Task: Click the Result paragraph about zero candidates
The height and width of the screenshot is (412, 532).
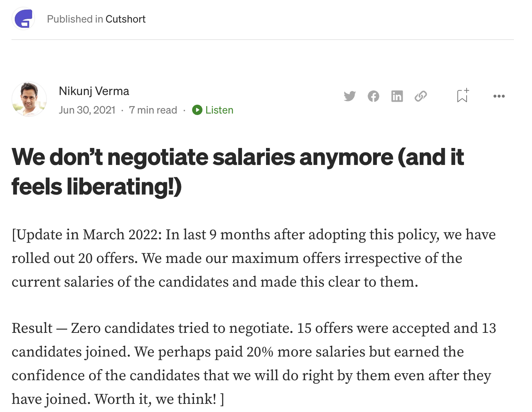Action: (253, 364)
